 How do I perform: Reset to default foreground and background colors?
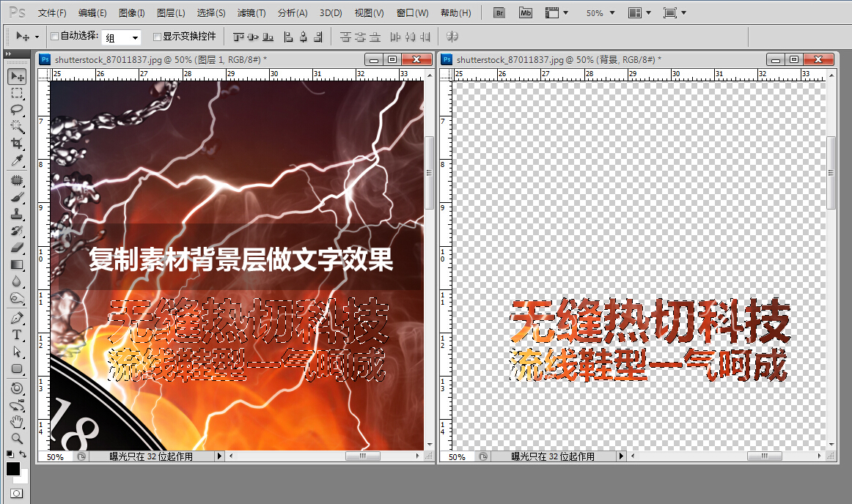10,453
